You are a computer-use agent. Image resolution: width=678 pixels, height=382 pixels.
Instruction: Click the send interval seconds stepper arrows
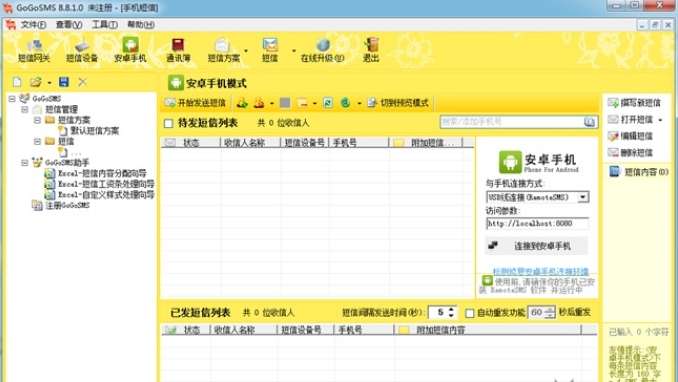pos(451,312)
